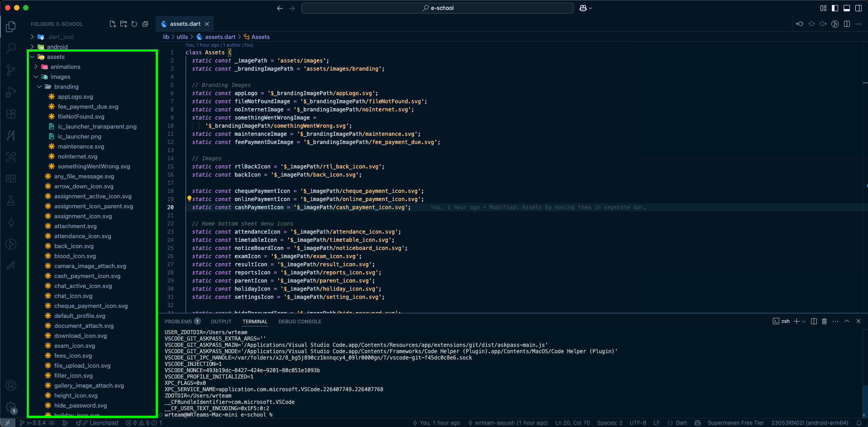Open the open-book icon view in activity bar

[11, 179]
